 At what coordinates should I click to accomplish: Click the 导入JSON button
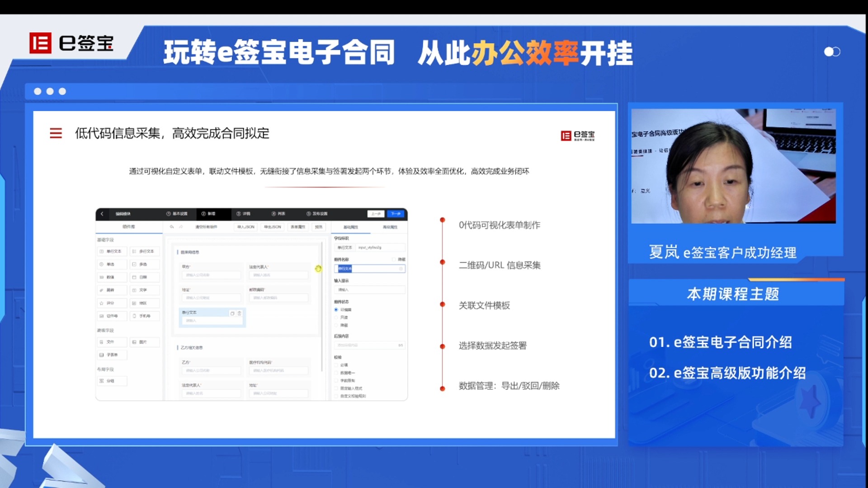(x=246, y=227)
